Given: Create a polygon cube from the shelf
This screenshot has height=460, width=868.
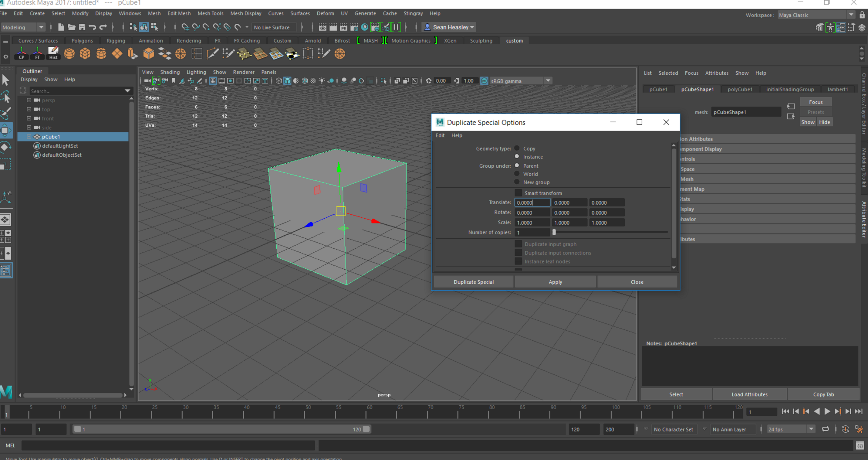Looking at the screenshot, I should point(85,54).
